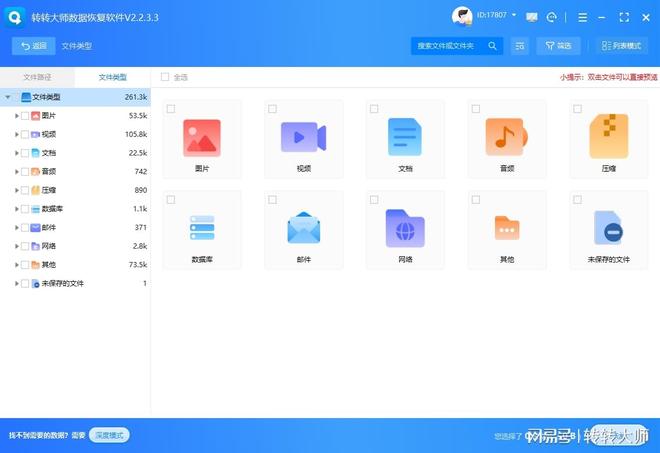Open the hamburger menu icon
Viewport: 660px width, 453px height.
point(583,17)
